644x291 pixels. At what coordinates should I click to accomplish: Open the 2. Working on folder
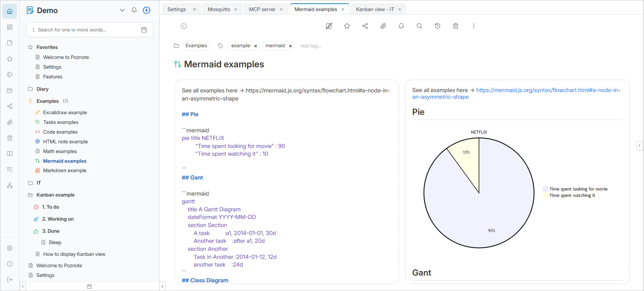pos(58,219)
